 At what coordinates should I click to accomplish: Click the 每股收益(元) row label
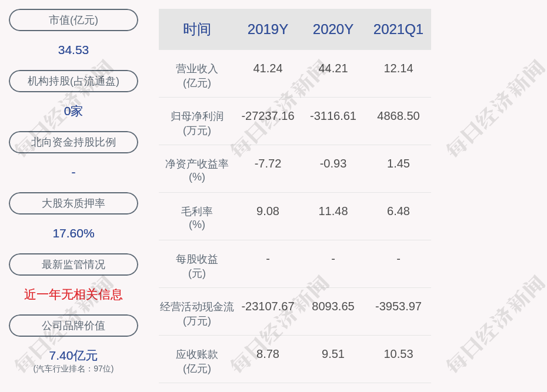point(197,266)
